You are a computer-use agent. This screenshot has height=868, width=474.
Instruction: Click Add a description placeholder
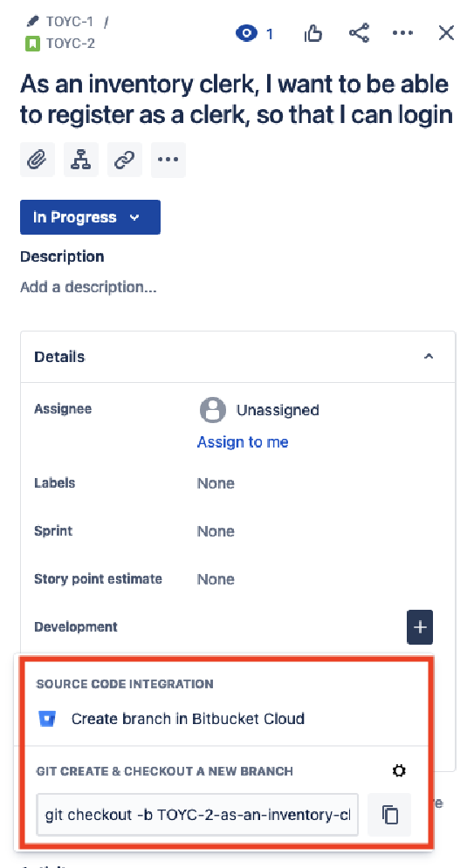pos(88,287)
